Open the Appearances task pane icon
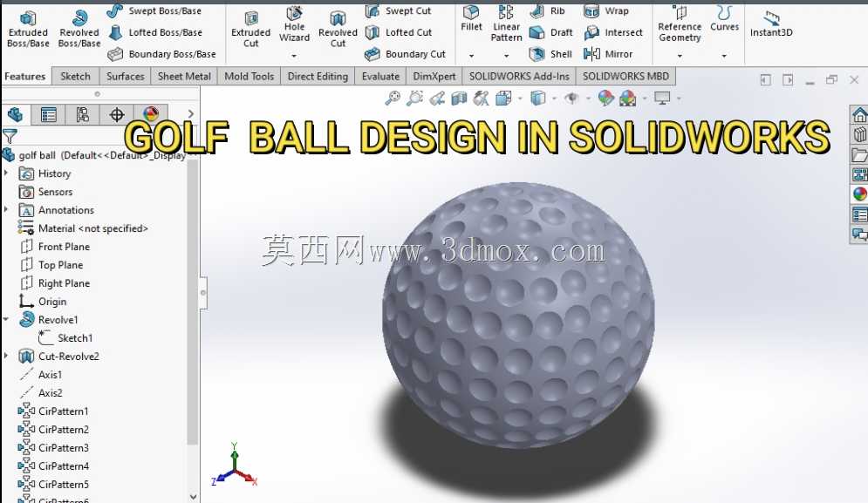Screen dimensions: 868x503 tap(859, 194)
